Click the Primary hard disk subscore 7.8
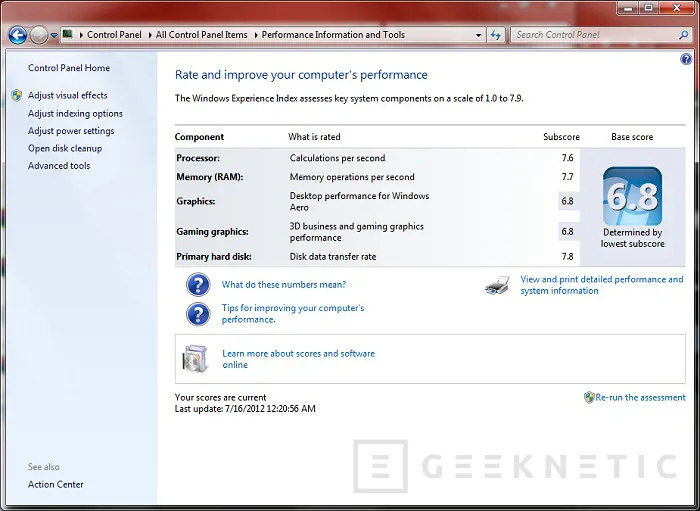The image size is (700, 511). (567, 257)
